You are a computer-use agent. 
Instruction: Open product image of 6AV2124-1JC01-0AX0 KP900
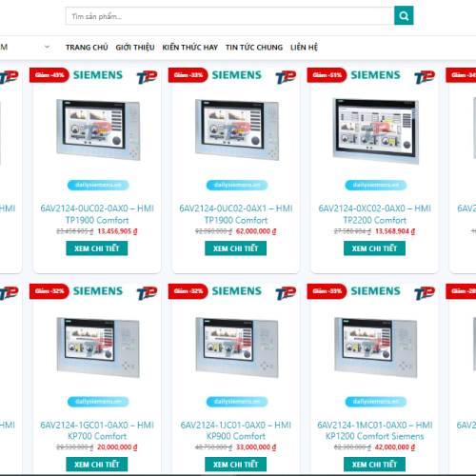(x=237, y=347)
